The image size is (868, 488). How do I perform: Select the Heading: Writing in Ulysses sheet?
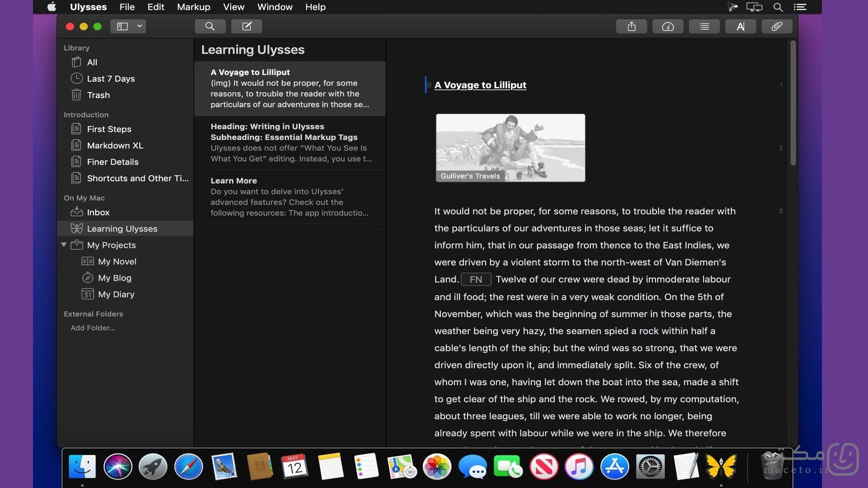(x=290, y=143)
